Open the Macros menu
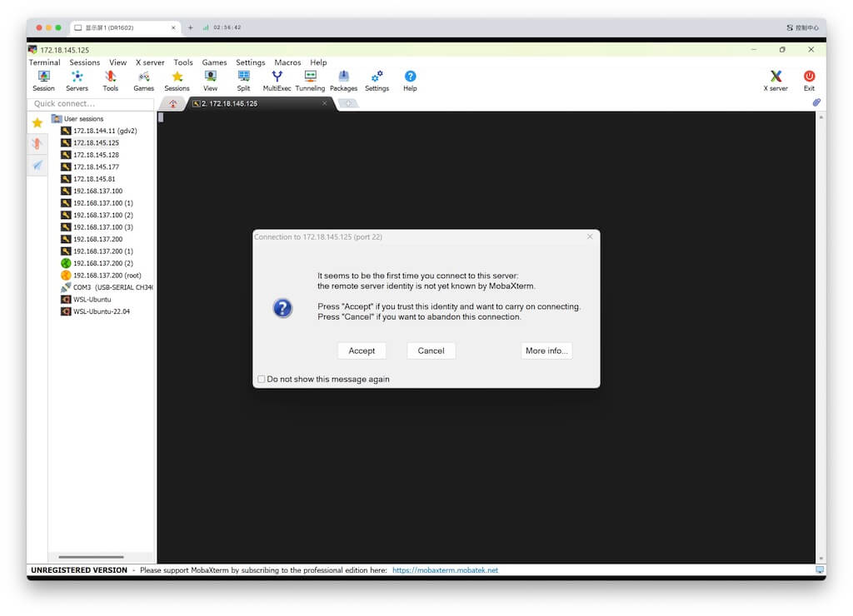853x616 pixels. pyautogui.click(x=287, y=62)
